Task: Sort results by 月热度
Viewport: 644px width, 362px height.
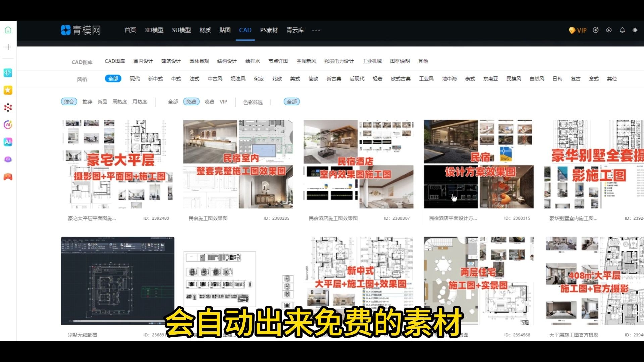Action: point(140,102)
